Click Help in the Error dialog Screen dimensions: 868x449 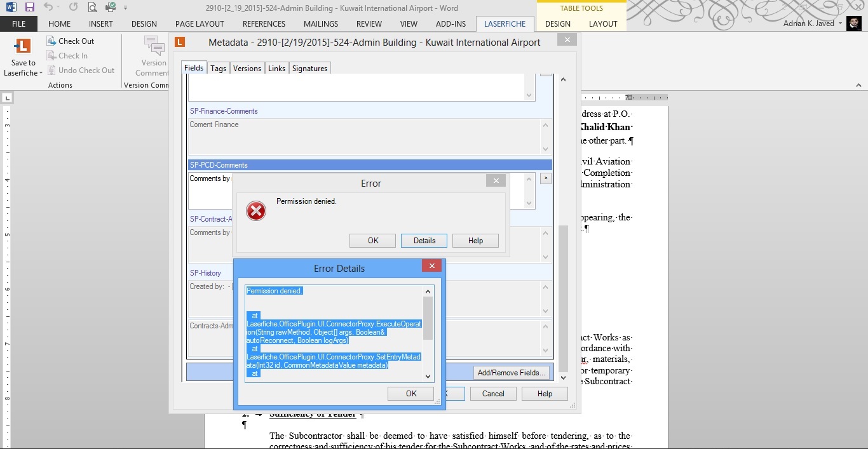(475, 241)
